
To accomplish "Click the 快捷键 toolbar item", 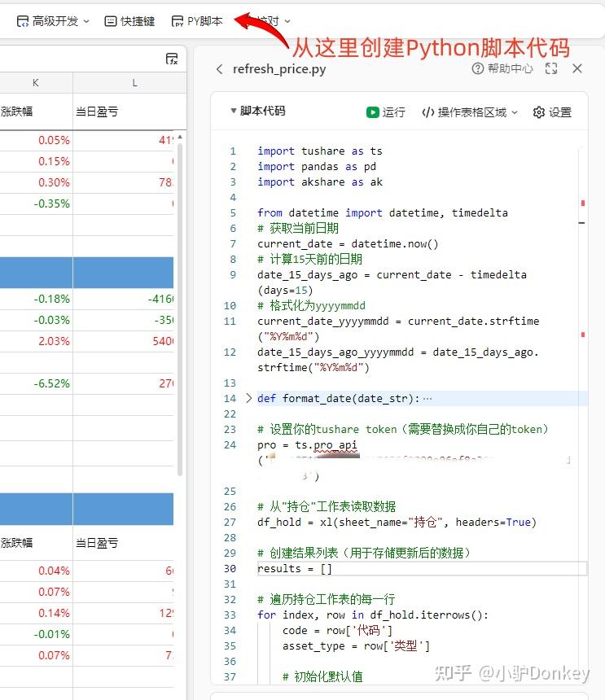I will 129,21.
